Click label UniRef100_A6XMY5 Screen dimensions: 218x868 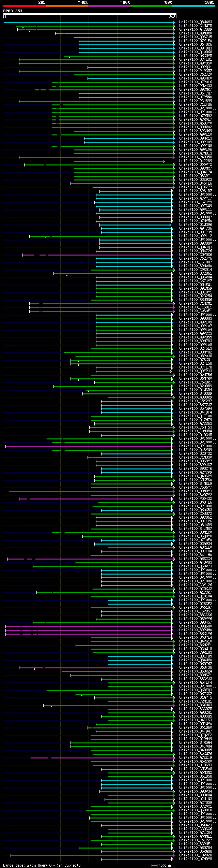[x=196, y=56]
